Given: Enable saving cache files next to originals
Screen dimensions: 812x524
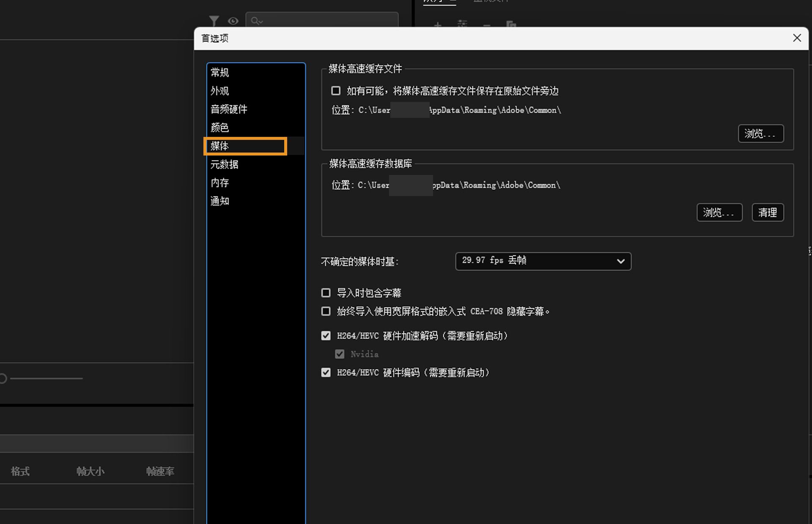Looking at the screenshot, I should [335, 90].
